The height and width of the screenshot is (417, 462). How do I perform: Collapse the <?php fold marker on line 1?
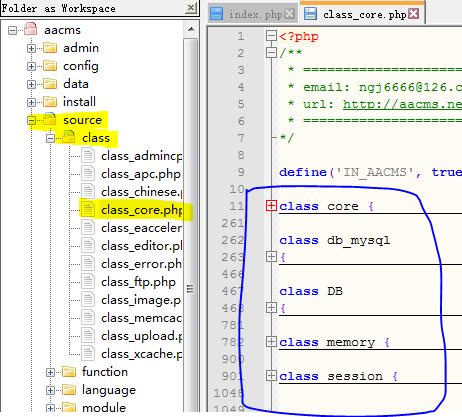(271, 35)
